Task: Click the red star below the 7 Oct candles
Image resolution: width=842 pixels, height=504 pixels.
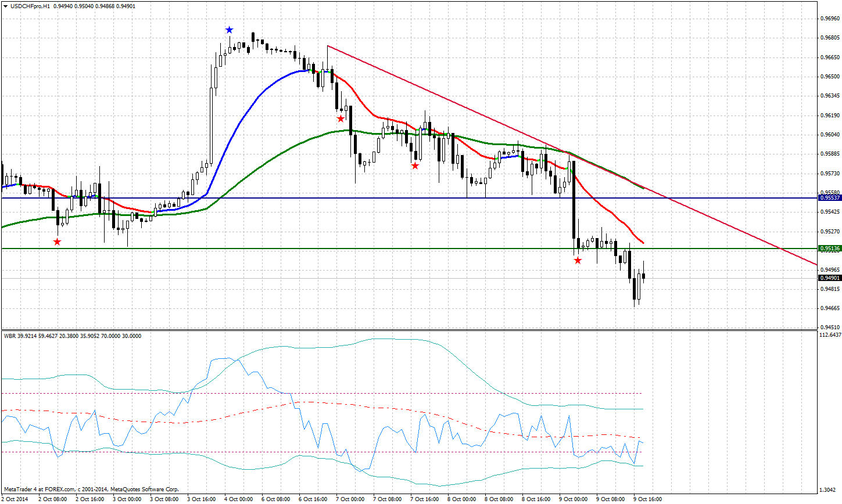Action: 341,117
